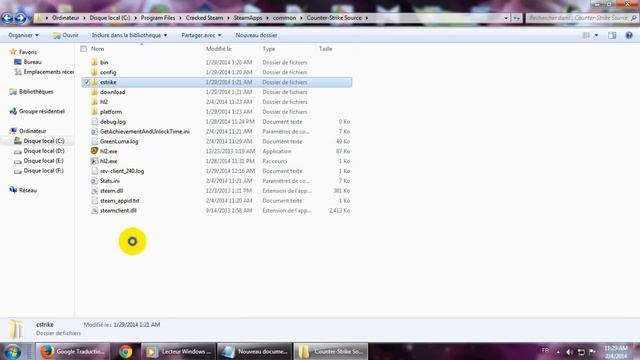The image size is (640, 360).
Task: Open Firefox Google Traduction taskbar item
Action: click(x=73, y=351)
